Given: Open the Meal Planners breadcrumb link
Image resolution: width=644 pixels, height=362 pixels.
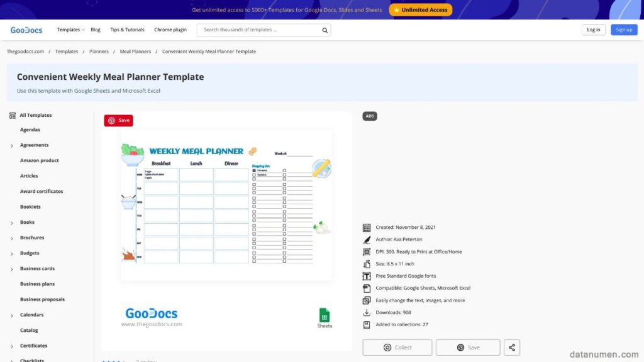Looking at the screenshot, I should [135, 52].
